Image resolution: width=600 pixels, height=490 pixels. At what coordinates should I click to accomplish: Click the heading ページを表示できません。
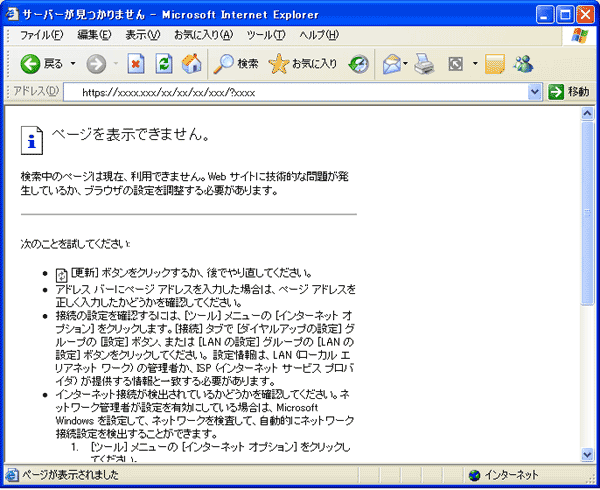coord(131,134)
